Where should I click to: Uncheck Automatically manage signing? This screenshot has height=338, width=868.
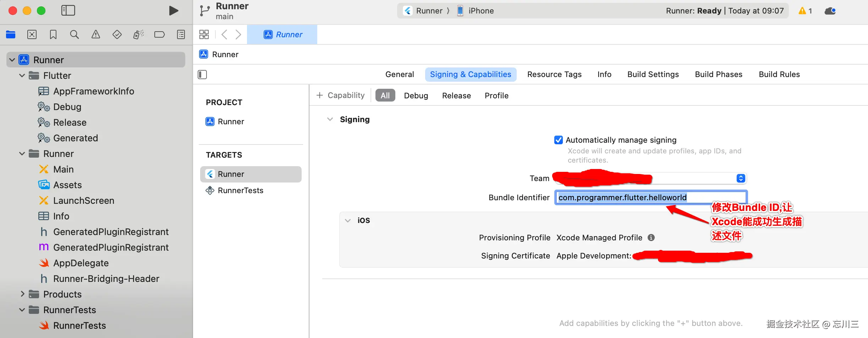coord(559,140)
